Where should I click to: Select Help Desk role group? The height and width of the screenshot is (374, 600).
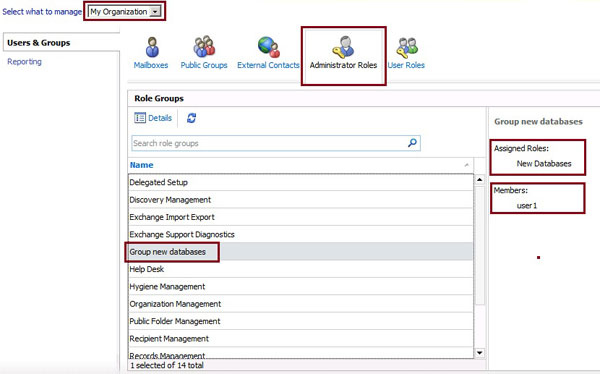[301, 269]
